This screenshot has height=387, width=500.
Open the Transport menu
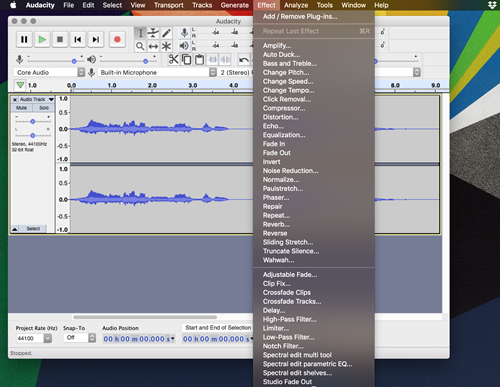point(169,5)
